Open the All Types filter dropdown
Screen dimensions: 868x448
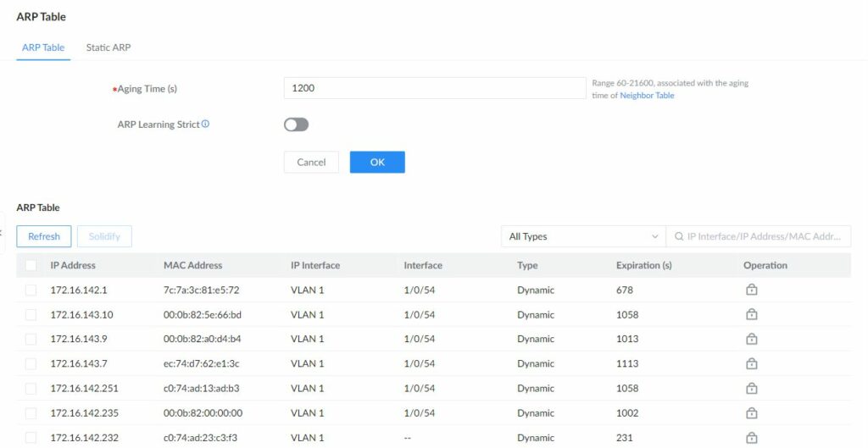coord(583,236)
